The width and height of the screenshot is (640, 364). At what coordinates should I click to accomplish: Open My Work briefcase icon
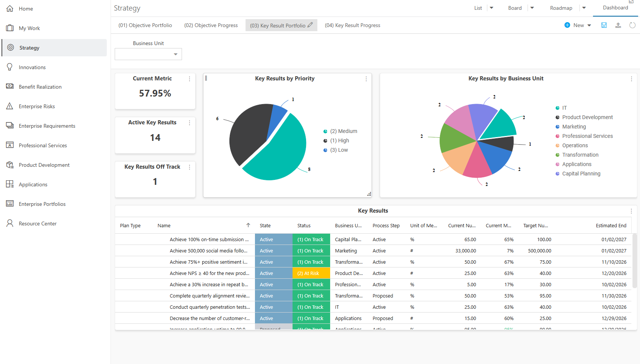(10, 28)
